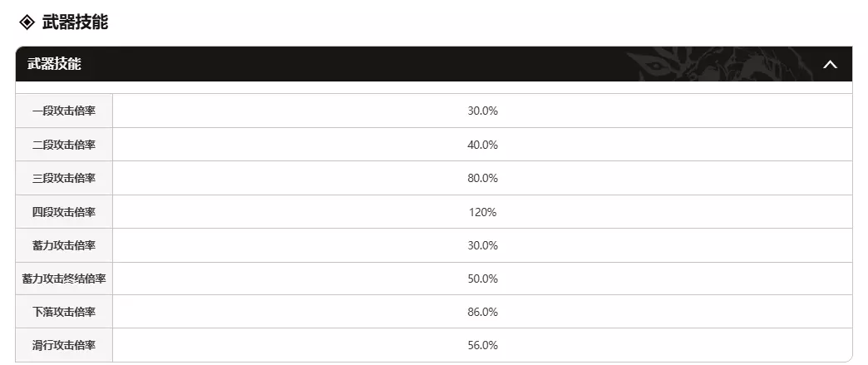Select the 蓄力攻击倍率 row label
The width and height of the screenshot is (868, 365).
[64, 245]
